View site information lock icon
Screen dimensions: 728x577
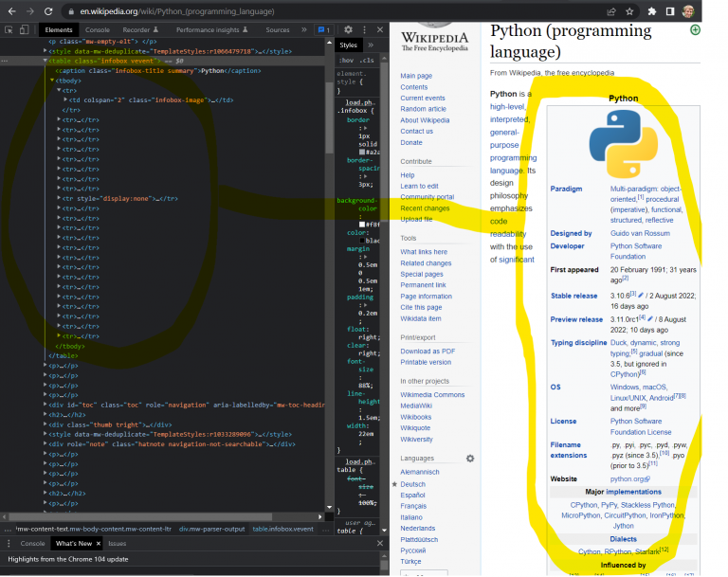click(70, 11)
